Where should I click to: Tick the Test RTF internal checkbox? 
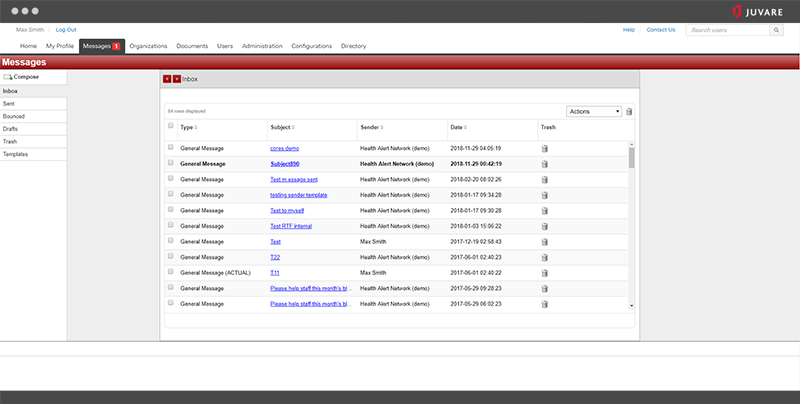pos(170,225)
